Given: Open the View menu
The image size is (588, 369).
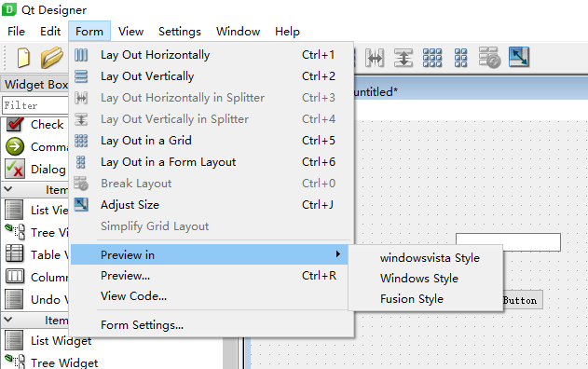Looking at the screenshot, I should click(130, 31).
